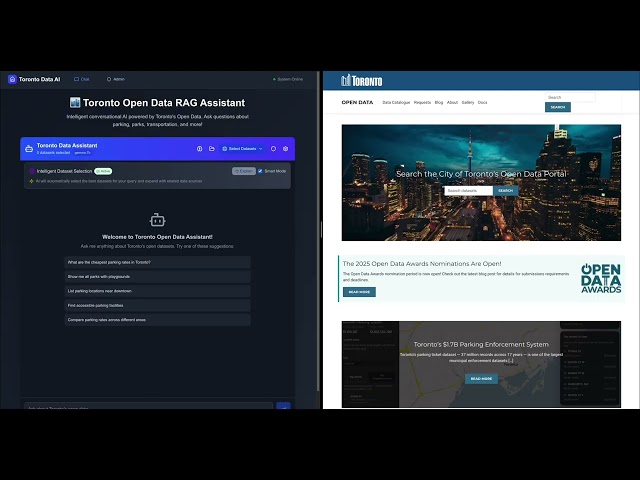Open About menu item

452,102
